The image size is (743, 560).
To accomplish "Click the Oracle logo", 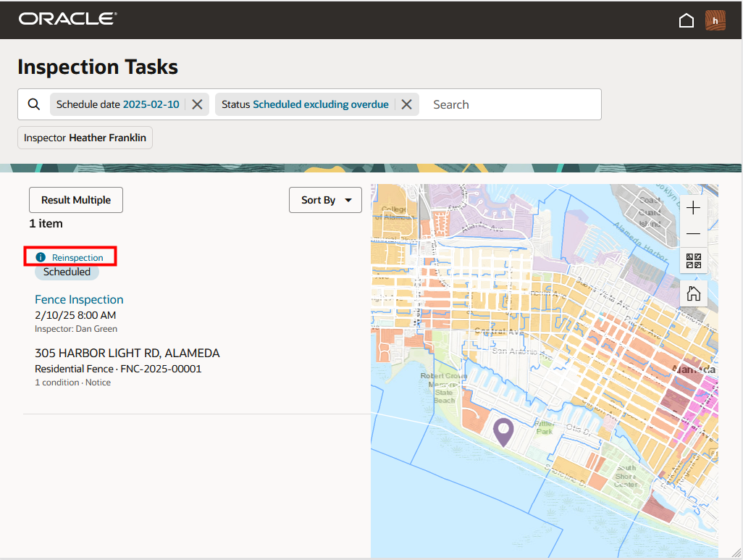I will (67, 20).
